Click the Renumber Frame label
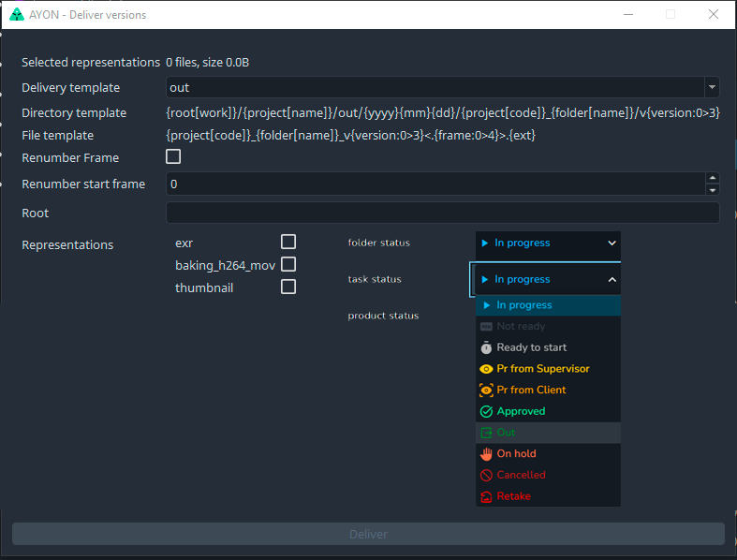Viewport: 737px width, 560px height. point(70,158)
